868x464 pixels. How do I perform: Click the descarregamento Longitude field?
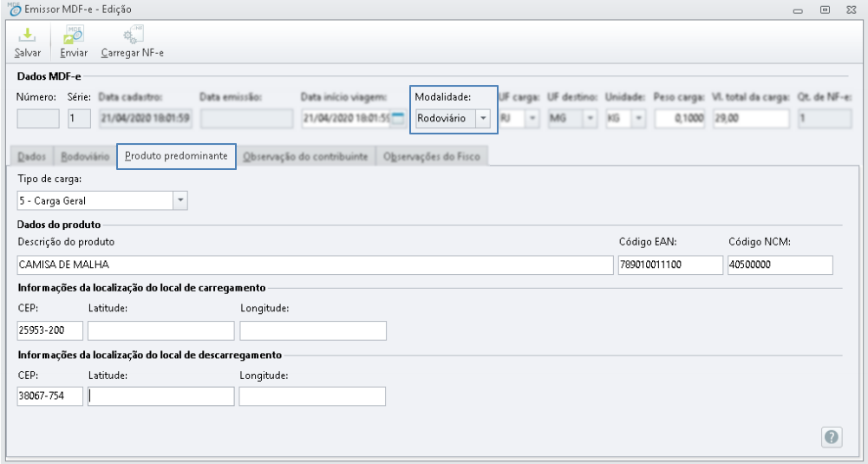312,396
